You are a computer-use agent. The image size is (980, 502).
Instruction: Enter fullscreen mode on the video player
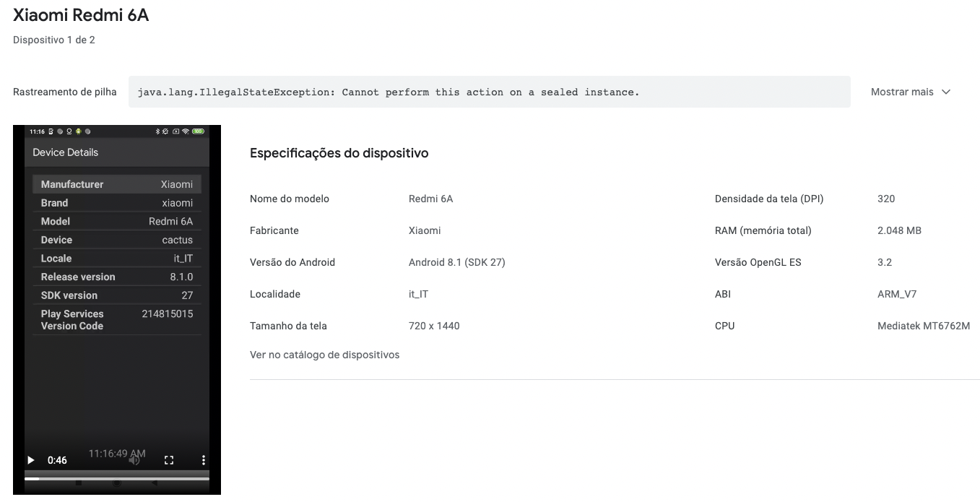[169, 460]
